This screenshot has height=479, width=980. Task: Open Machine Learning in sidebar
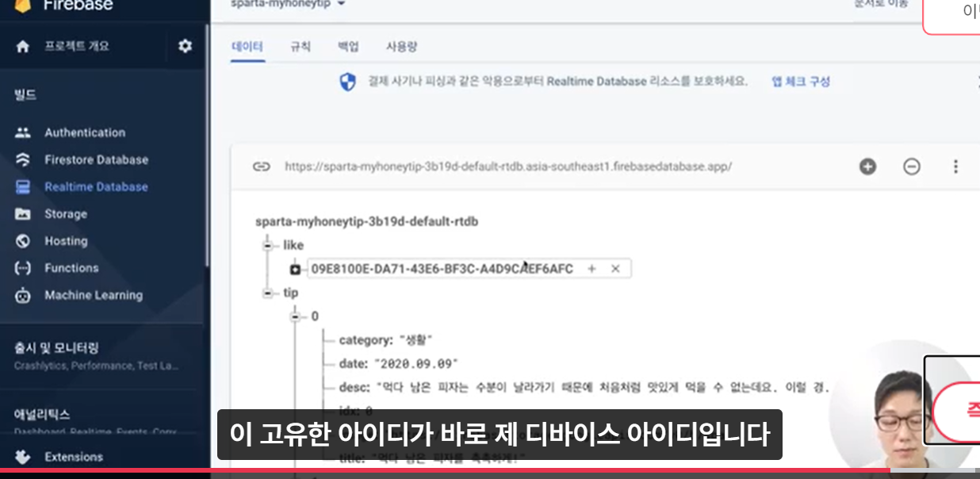[x=94, y=295]
